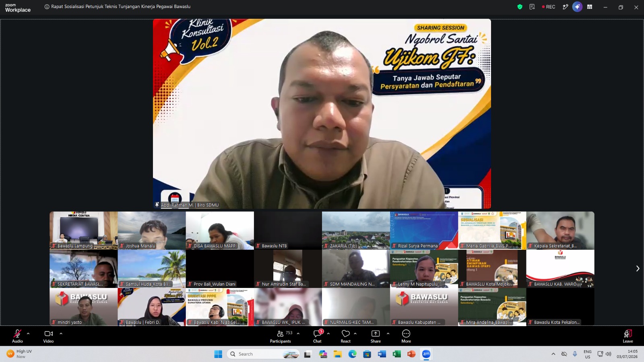Open Excel from the taskbar

point(396,354)
